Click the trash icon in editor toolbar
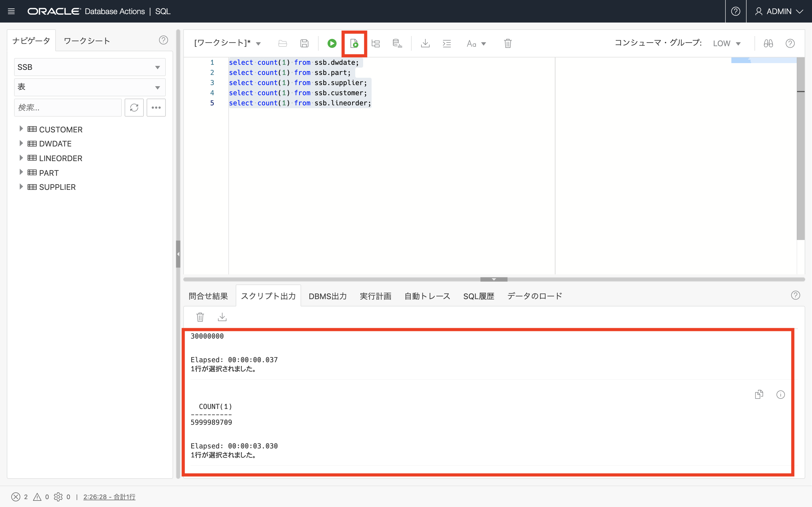The width and height of the screenshot is (812, 507). click(508, 43)
